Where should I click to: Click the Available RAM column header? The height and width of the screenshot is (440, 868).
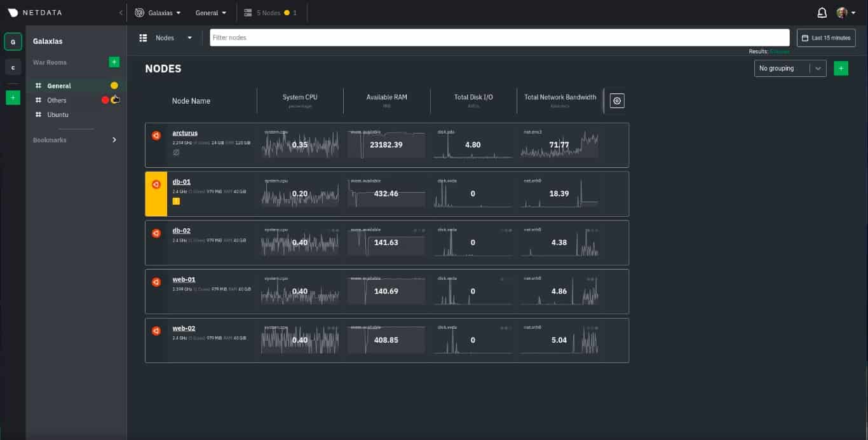point(386,97)
